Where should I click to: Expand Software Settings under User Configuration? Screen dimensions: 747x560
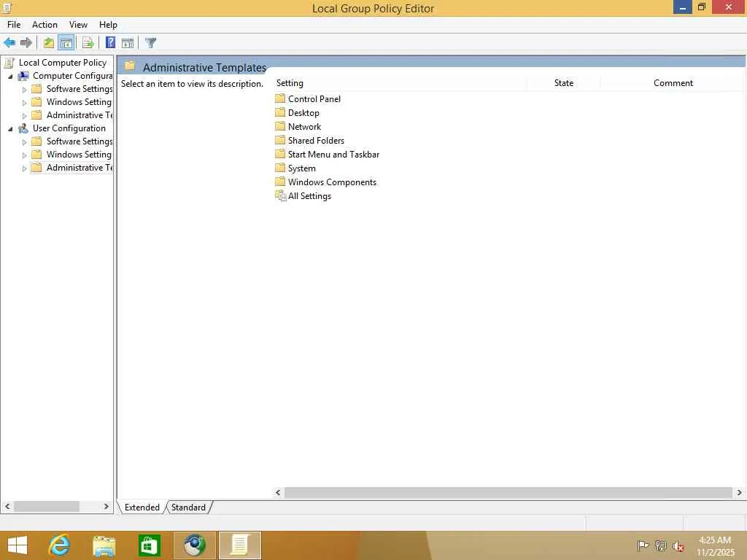tap(24, 142)
